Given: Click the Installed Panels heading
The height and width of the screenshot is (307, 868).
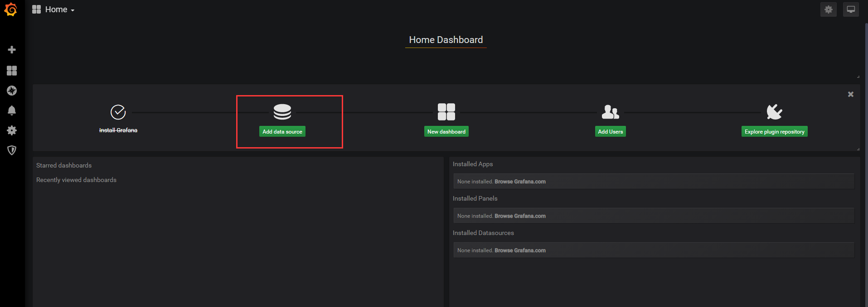Looking at the screenshot, I should [x=475, y=198].
